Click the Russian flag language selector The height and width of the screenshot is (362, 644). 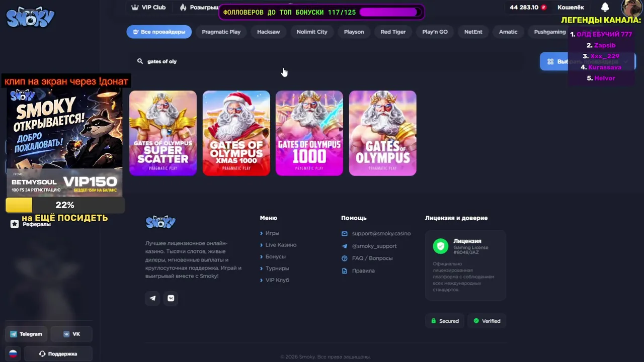(13, 353)
